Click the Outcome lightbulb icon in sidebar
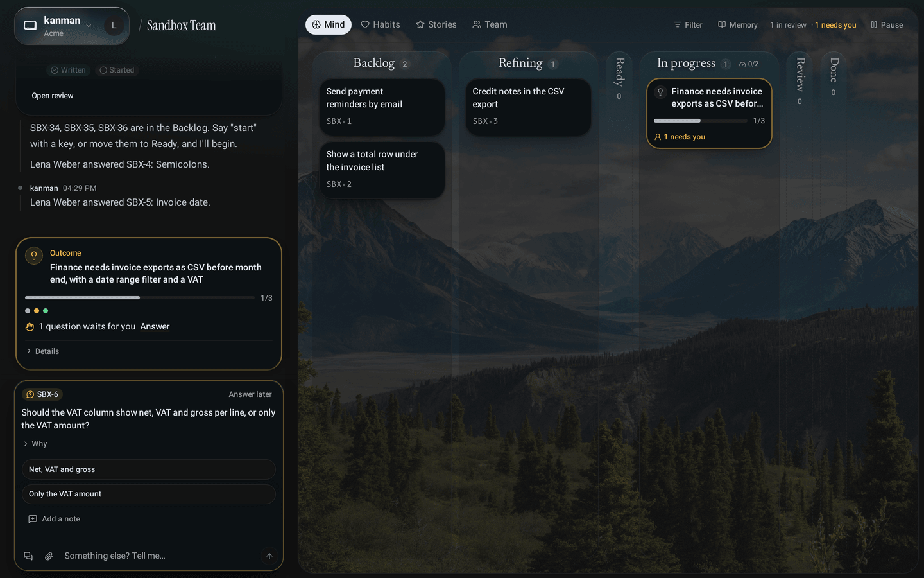Viewport: 924px width, 578px height. pos(34,256)
